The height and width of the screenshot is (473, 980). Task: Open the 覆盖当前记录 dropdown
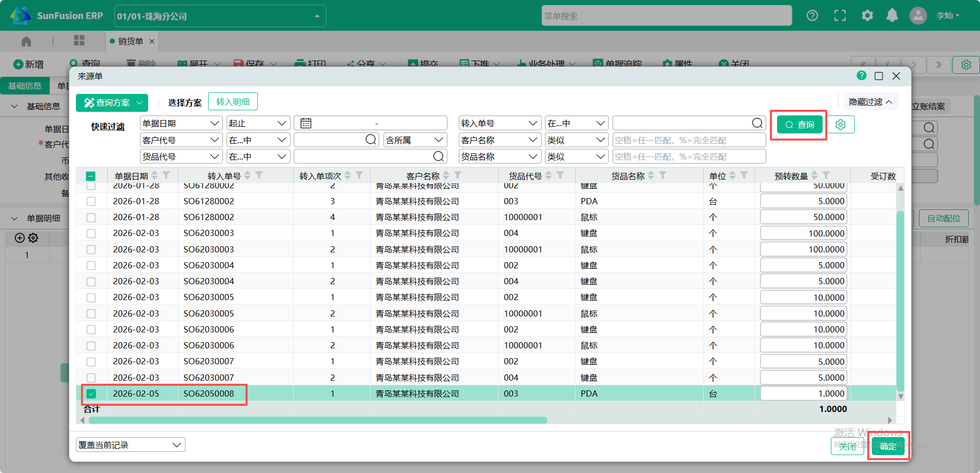click(131, 445)
